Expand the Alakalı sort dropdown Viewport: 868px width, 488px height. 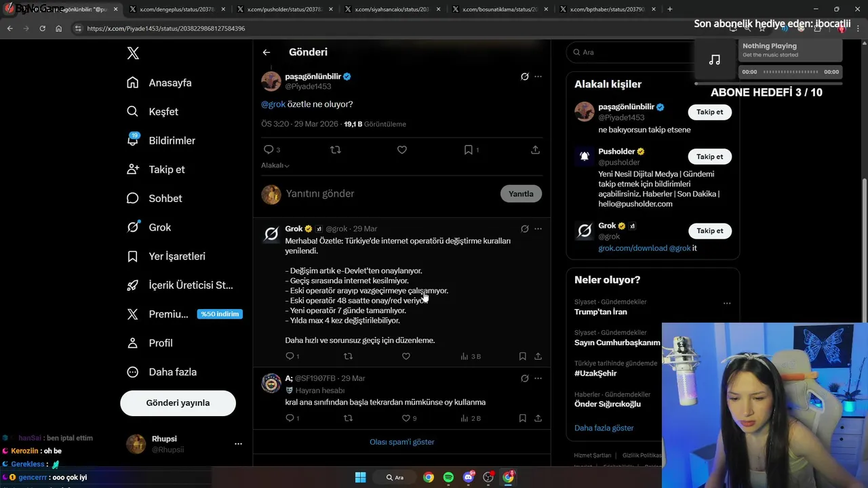[275, 165]
